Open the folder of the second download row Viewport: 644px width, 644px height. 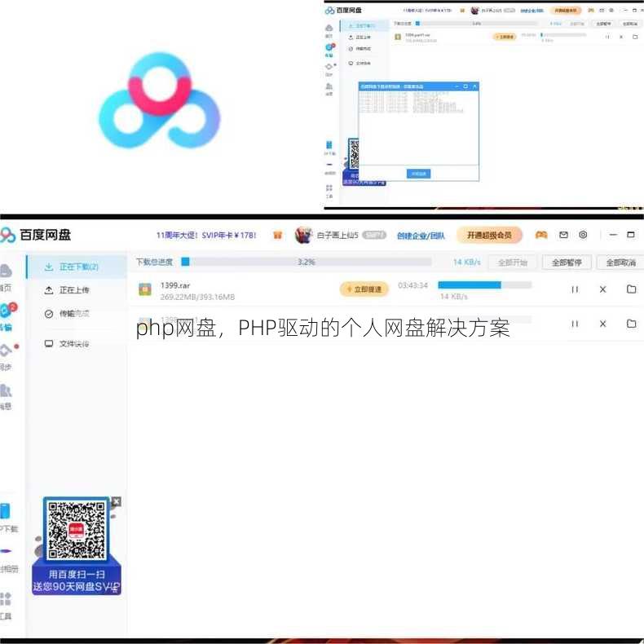631,324
